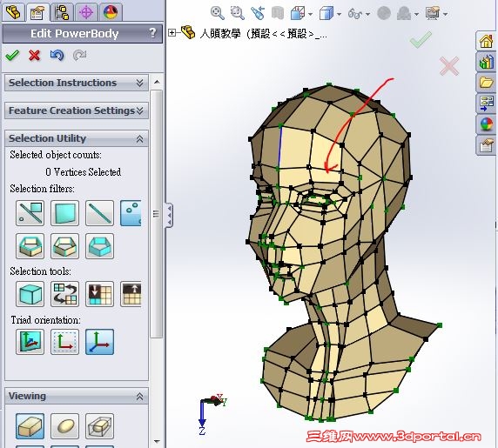Redo the greyed-out PowerBody edit
Image resolution: width=498 pixels, height=448 pixels.
tap(79, 56)
